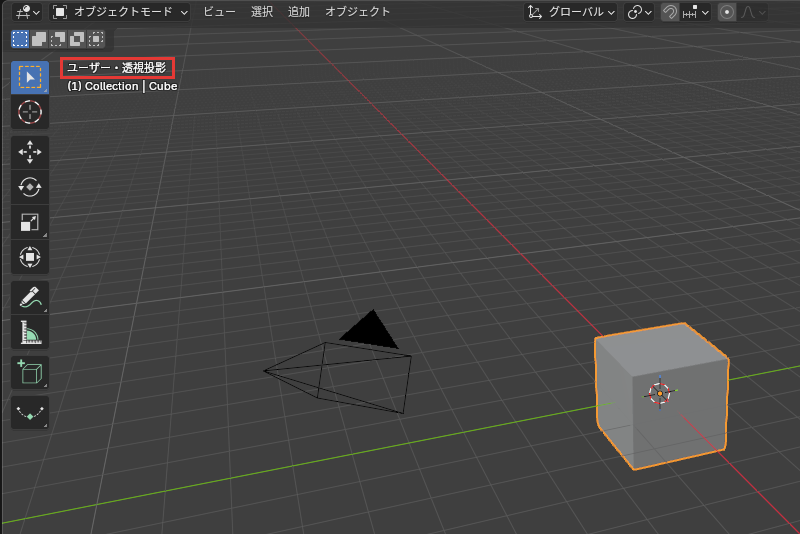Open proportional editing falloff dropdown
Screen dimensions: 800x534
pos(753,12)
